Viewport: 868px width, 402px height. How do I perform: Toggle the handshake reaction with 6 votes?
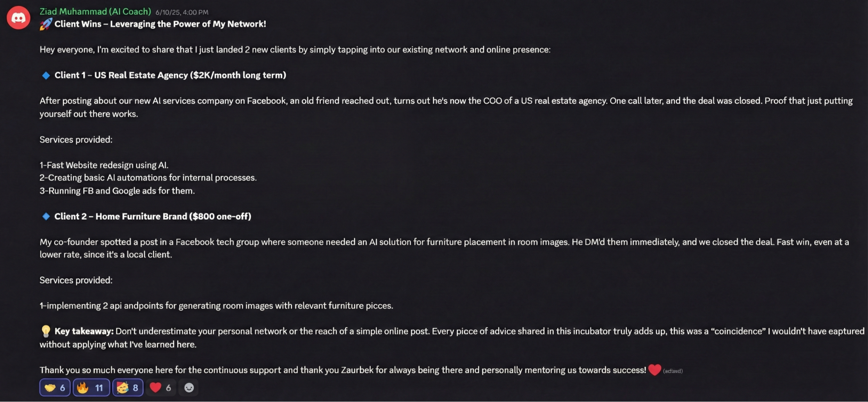55,388
